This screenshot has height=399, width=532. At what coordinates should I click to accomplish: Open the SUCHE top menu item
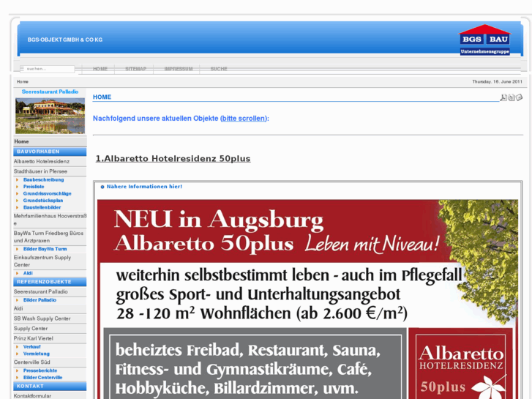[219, 69]
